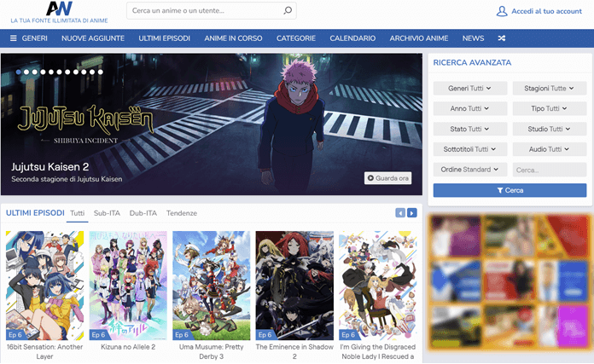Screen dimensions: 594x364
Task: Open the Generi hamburger menu icon
Action: click(14, 38)
